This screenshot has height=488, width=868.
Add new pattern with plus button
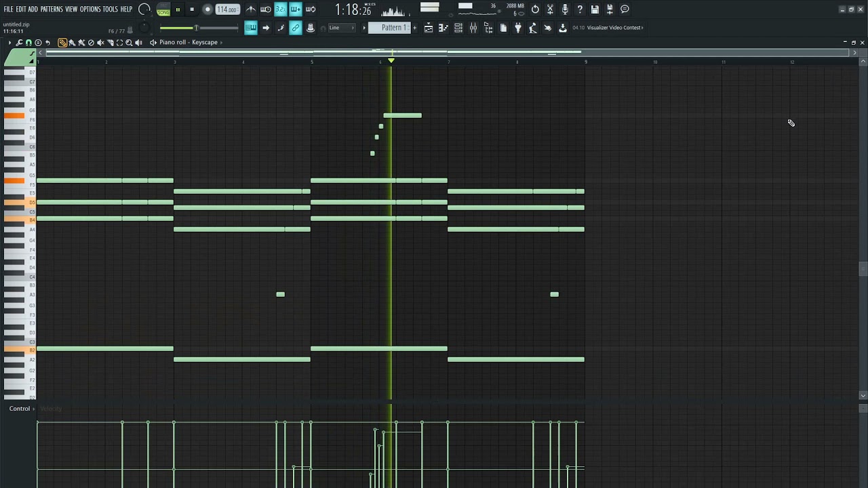414,28
